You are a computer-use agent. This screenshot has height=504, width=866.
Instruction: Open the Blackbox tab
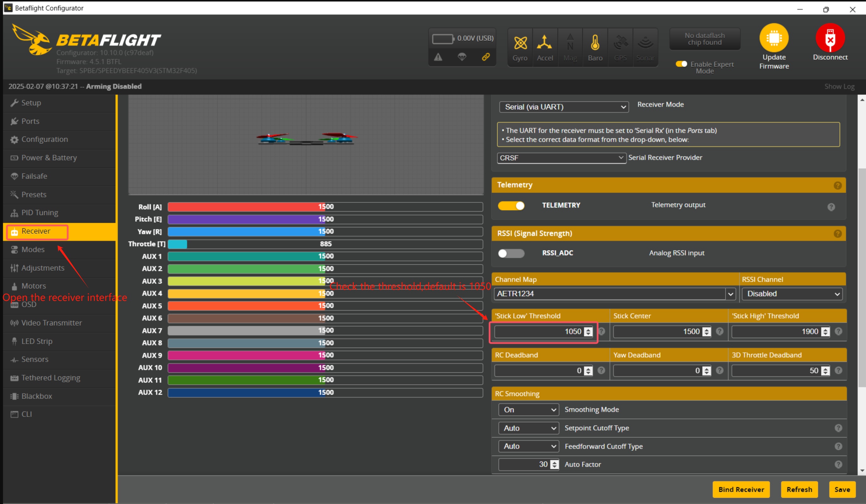[59, 396]
